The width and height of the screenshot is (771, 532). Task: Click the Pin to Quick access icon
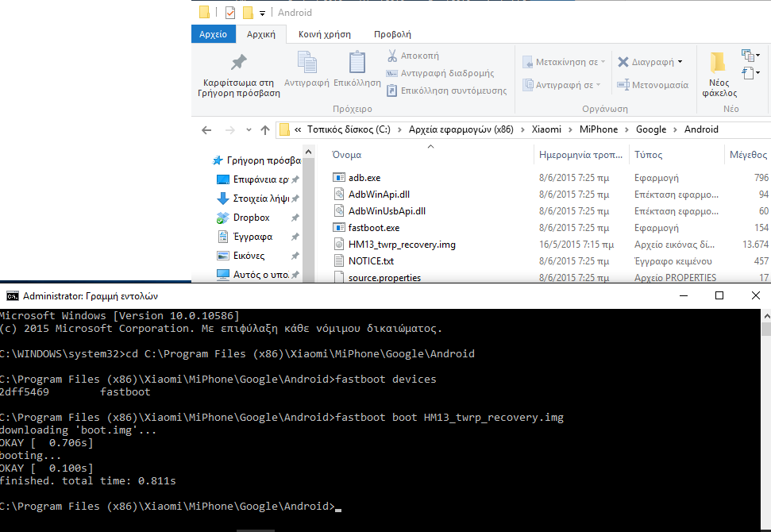[x=238, y=64]
